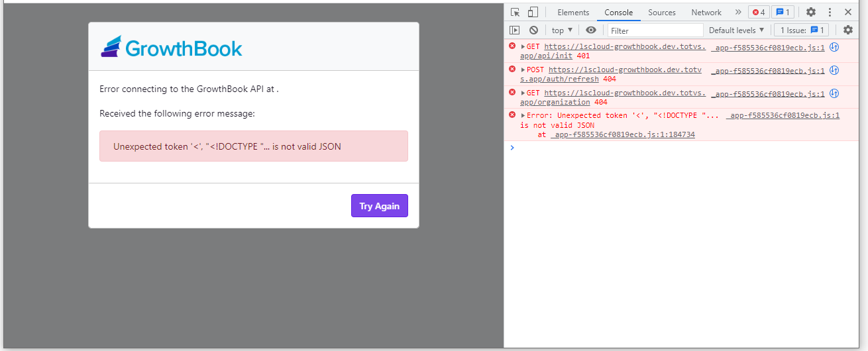The width and height of the screenshot is (868, 351).
Task: Click the error icon beside Unexpected token error
Action: [x=512, y=115]
